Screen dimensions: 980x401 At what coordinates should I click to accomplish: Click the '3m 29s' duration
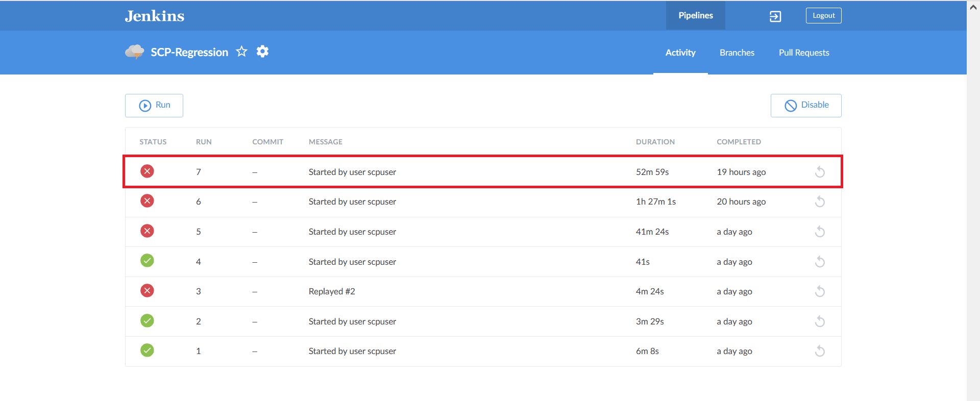pos(650,321)
